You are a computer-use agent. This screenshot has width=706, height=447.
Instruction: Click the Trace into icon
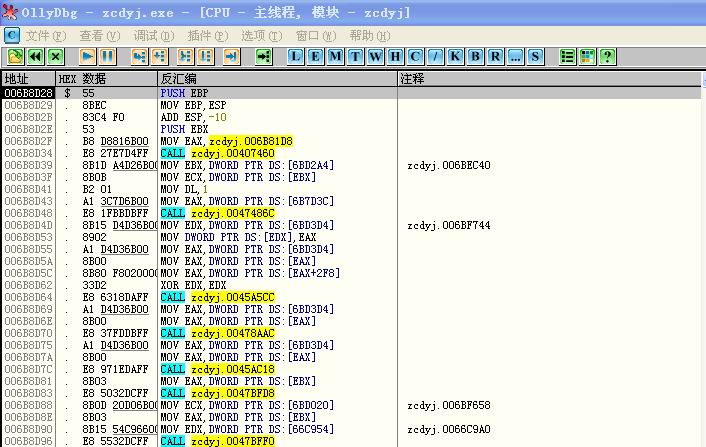[186, 57]
